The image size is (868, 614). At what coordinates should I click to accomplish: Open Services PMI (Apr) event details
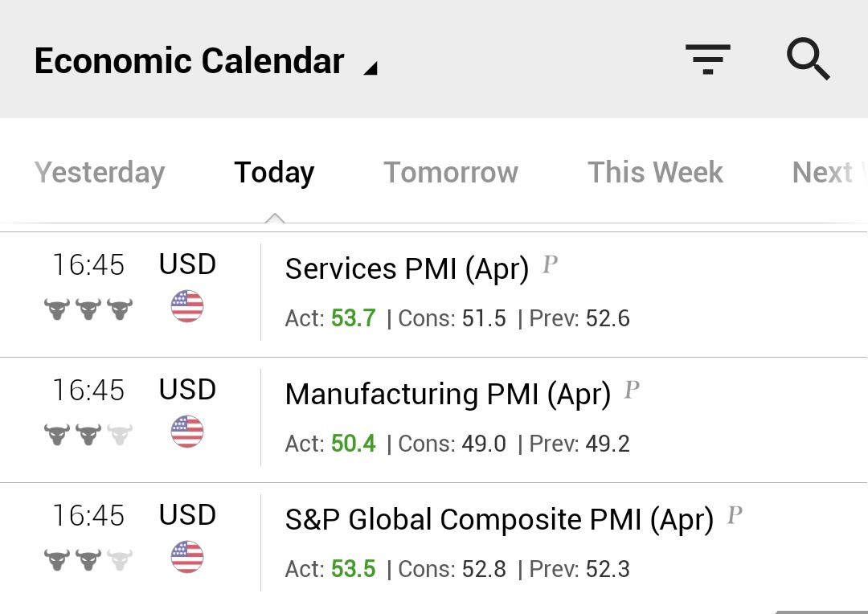pyautogui.click(x=407, y=269)
